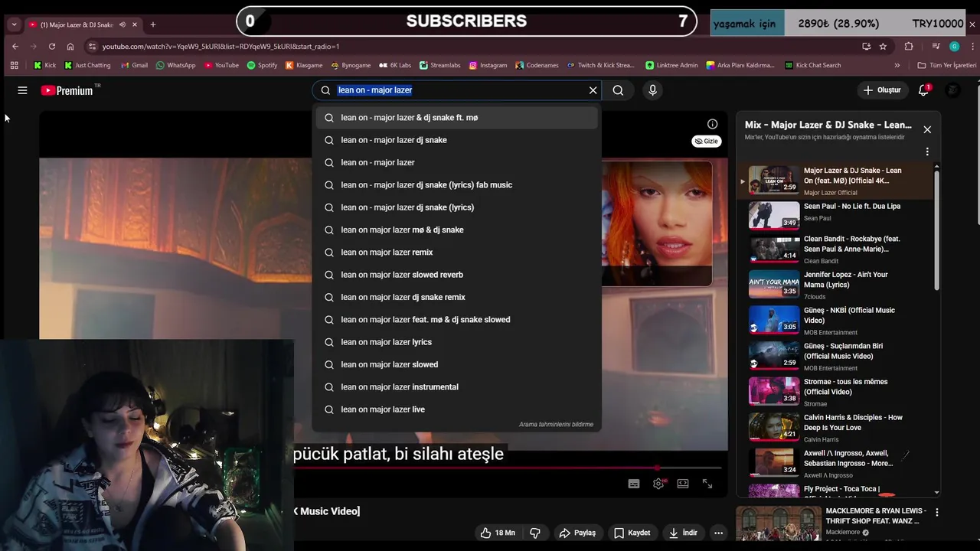Click 'Arama tahminlerini bildirme' link
980x551 pixels.
point(556,425)
